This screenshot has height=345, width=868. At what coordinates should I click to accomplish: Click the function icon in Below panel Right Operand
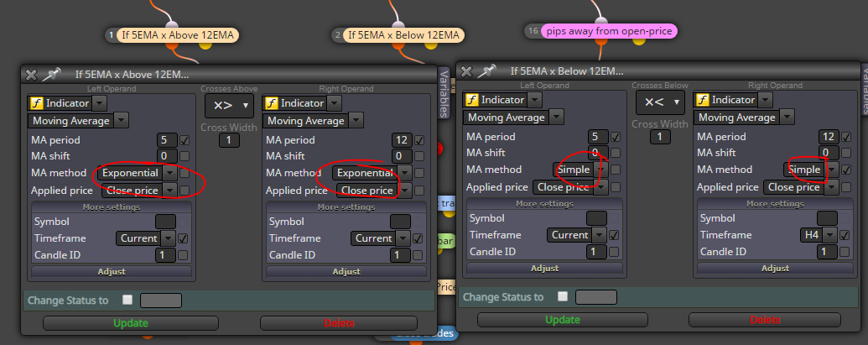click(x=702, y=100)
